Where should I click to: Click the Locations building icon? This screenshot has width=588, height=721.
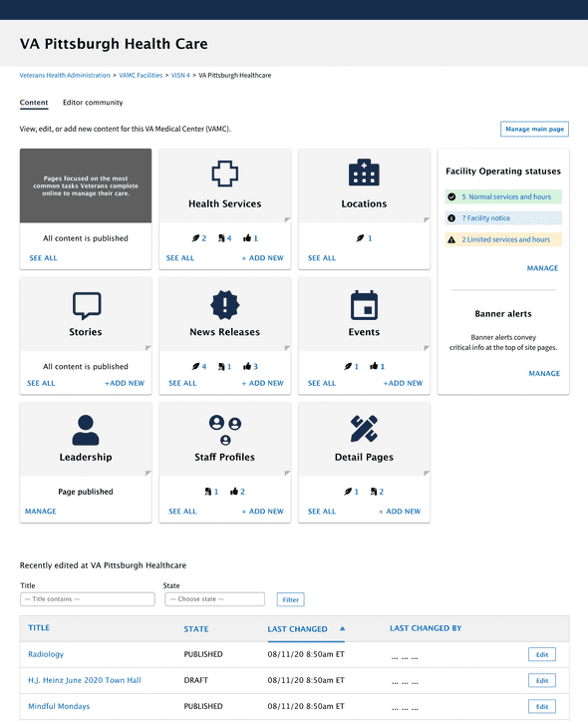(364, 173)
